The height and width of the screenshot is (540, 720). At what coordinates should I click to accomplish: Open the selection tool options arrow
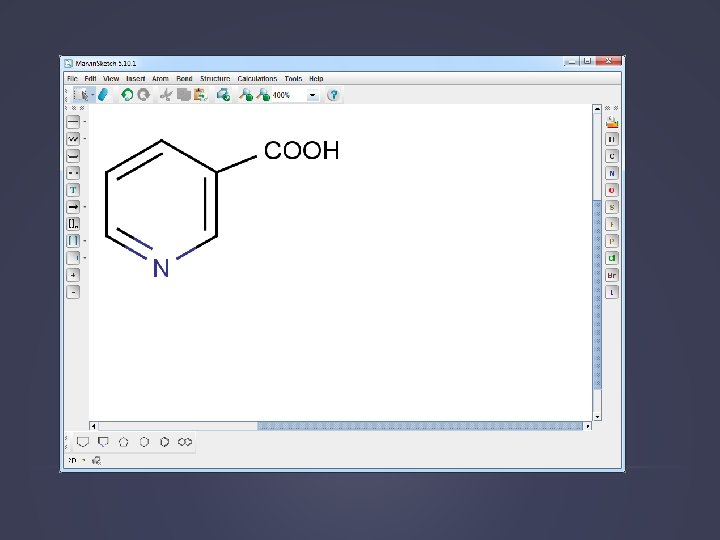[x=93, y=95]
